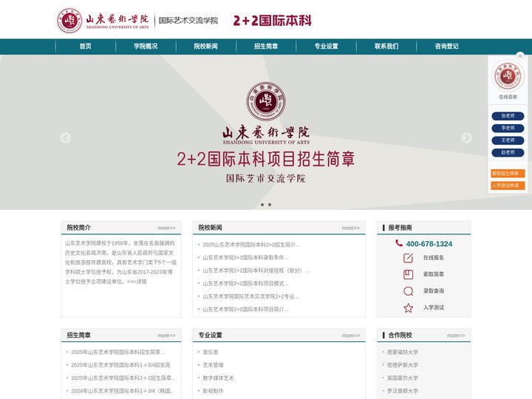532x399 pixels.
Task: Click the pencil icon for 在线报名
Action: [x=408, y=258]
